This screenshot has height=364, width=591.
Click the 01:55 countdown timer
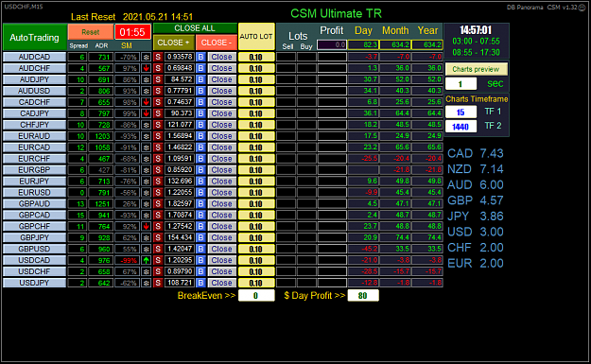(x=132, y=32)
